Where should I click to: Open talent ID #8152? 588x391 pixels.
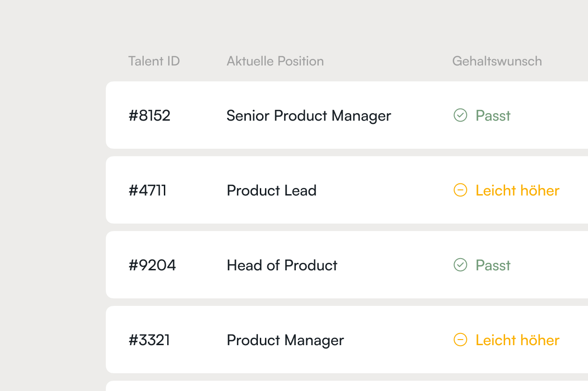point(149,116)
